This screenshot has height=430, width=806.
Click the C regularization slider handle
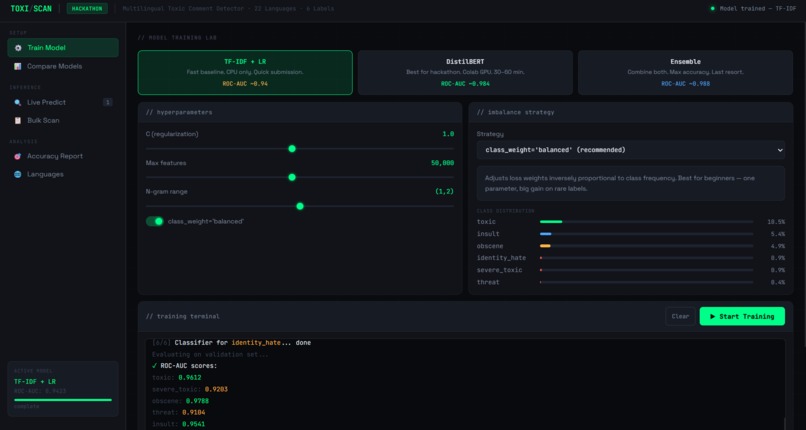[x=292, y=149]
